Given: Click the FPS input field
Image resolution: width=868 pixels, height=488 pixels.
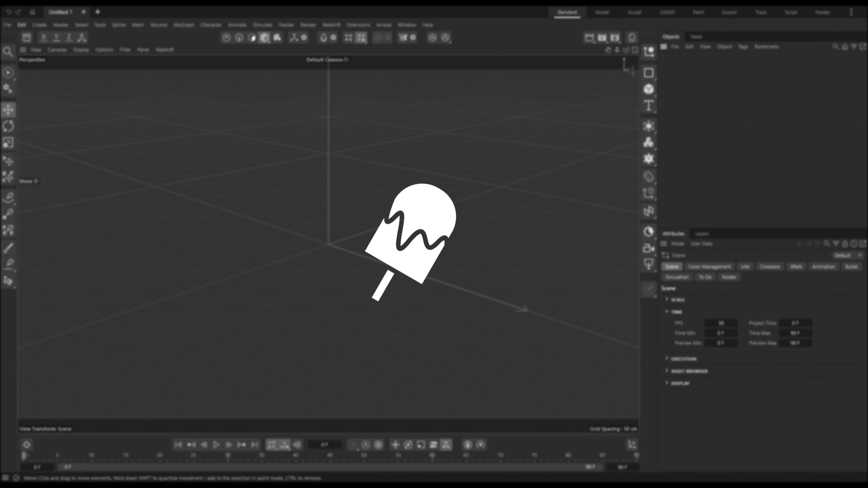Looking at the screenshot, I should pos(721,323).
